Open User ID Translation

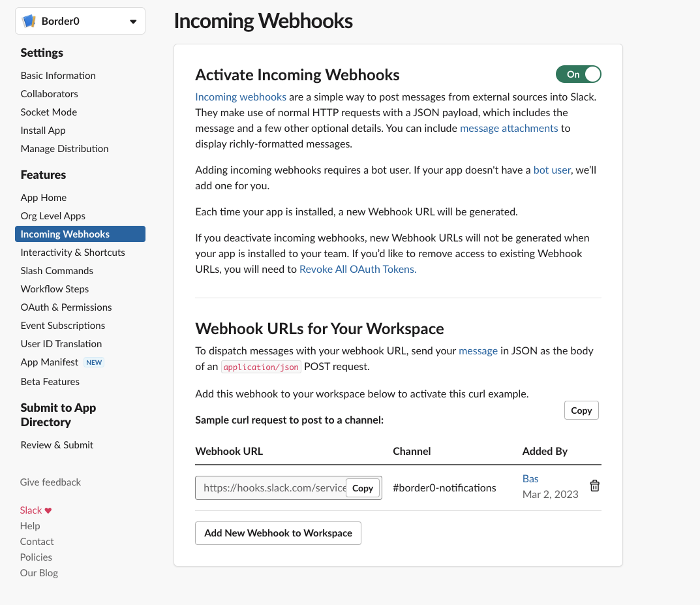pyautogui.click(x=61, y=344)
